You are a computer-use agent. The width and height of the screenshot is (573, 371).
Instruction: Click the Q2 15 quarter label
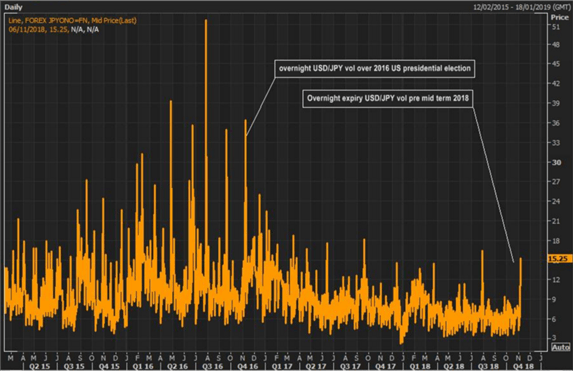pos(40,366)
